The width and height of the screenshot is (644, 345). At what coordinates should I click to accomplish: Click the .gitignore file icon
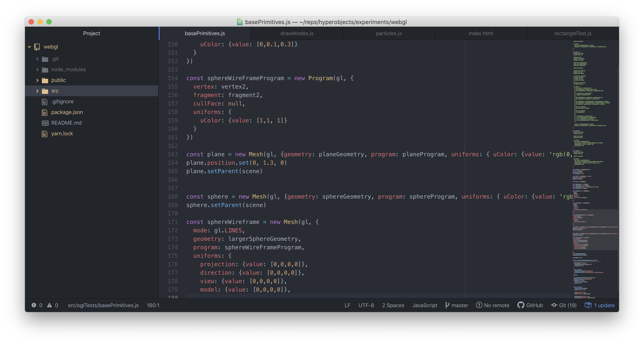45,101
